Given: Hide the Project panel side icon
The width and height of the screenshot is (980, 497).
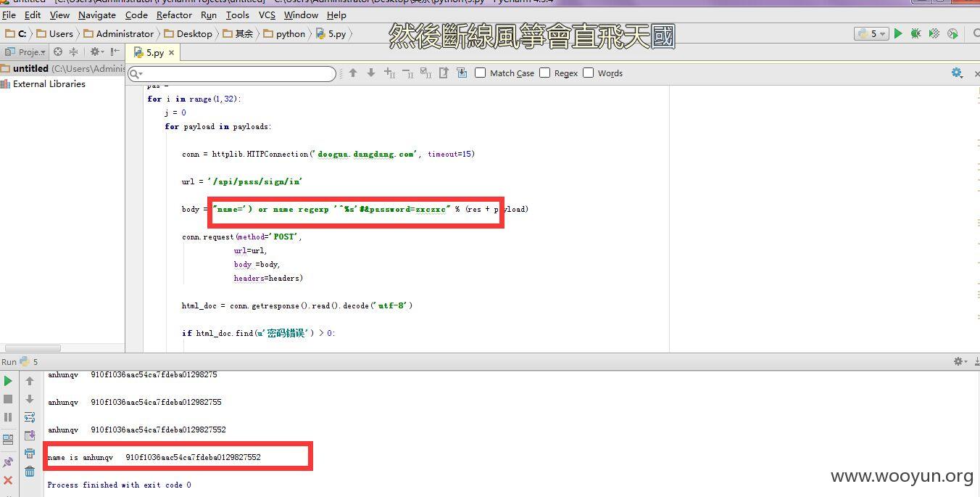Looking at the screenshot, I should pos(115,52).
